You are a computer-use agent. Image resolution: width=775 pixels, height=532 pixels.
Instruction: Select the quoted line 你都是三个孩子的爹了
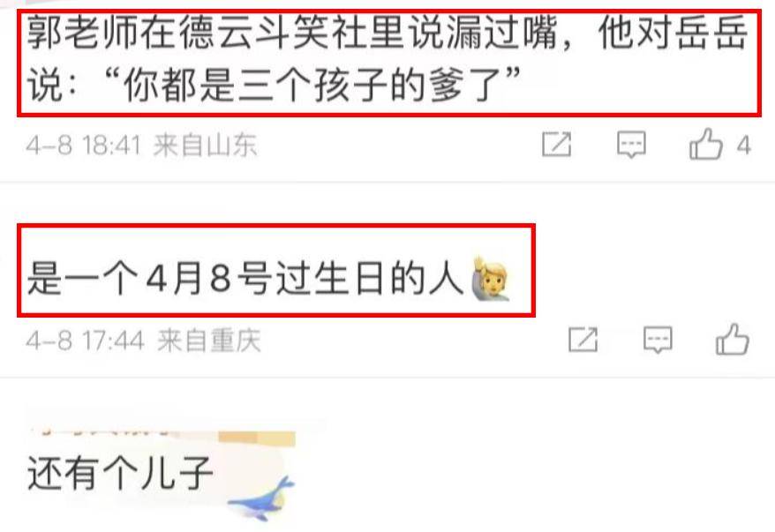(x=322, y=86)
